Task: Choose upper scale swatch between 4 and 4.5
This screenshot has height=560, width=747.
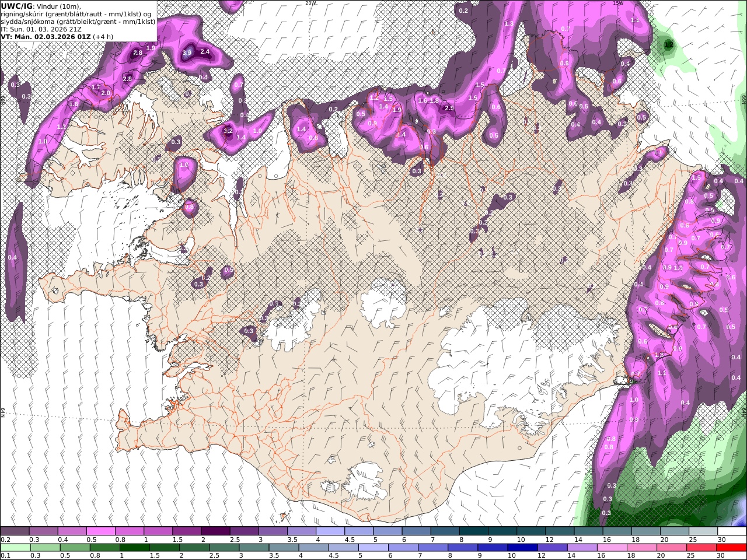Action: pos(330,531)
